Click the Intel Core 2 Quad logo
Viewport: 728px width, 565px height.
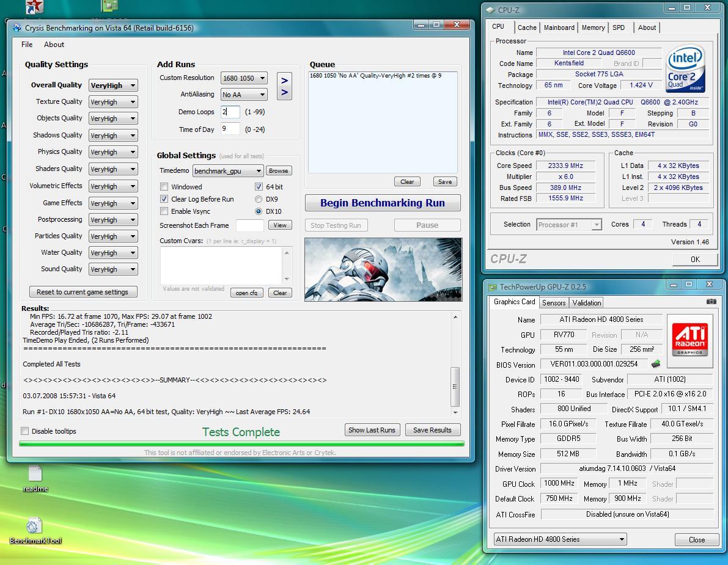(685, 68)
